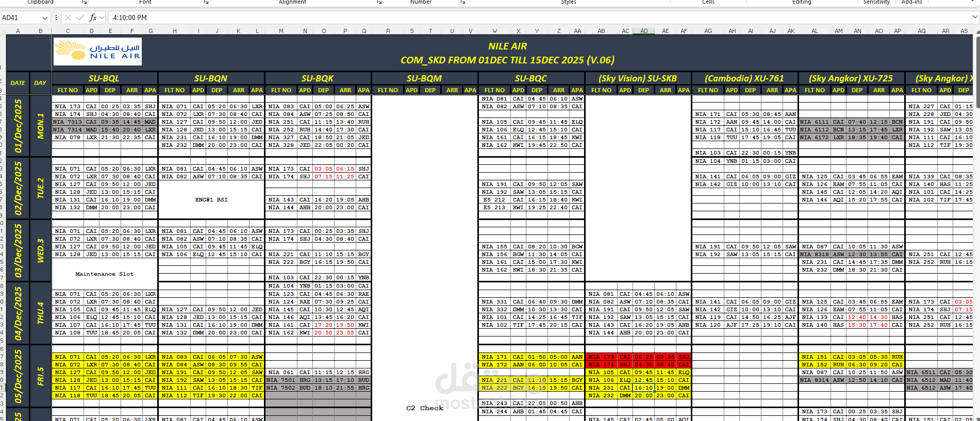This screenshot has width=980, height=421.
Task: Click the TUE.2 day cell
Action: pos(40,188)
